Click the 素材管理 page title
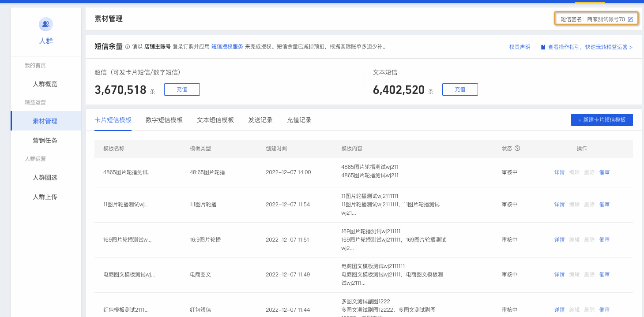The height and width of the screenshot is (317, 644). (109, 19)
